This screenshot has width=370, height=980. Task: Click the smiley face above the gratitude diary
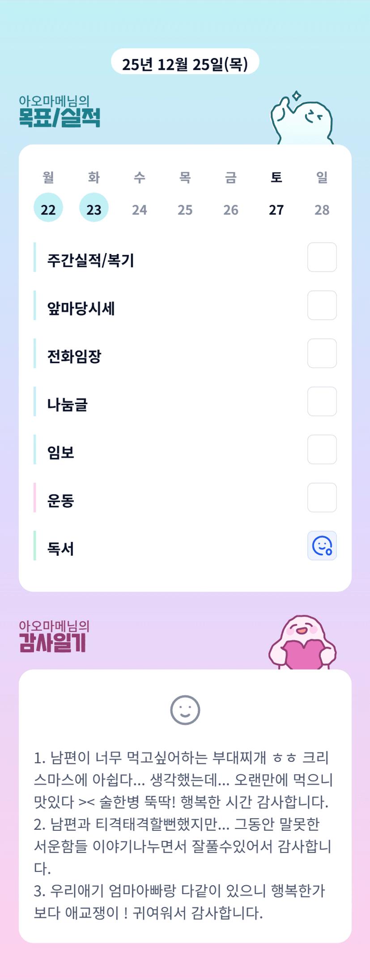(185, 710)
